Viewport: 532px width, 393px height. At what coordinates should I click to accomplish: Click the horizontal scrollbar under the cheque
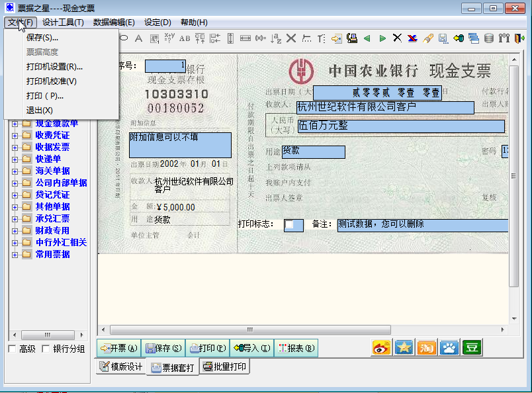tap(250, 329)
